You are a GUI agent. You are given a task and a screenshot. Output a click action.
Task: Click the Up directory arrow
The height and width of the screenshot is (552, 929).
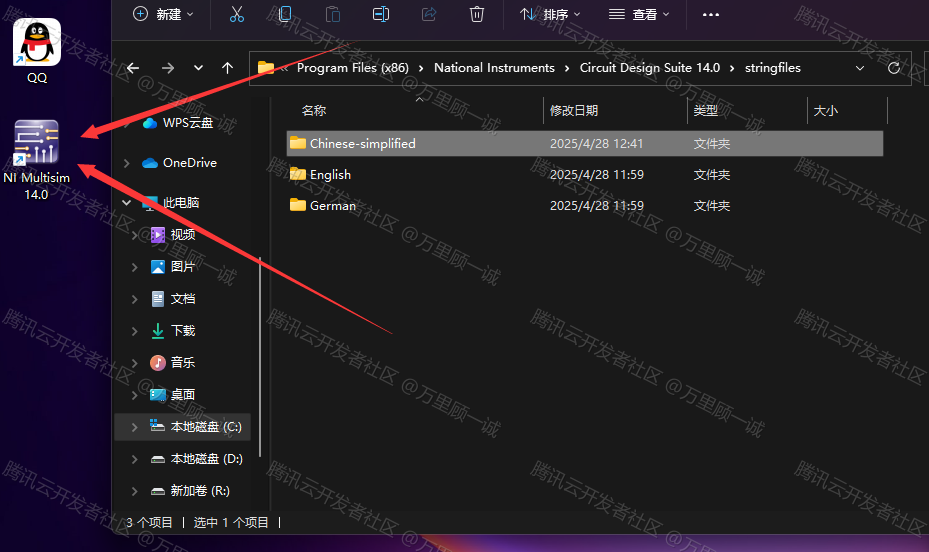(x=228, y=68)
